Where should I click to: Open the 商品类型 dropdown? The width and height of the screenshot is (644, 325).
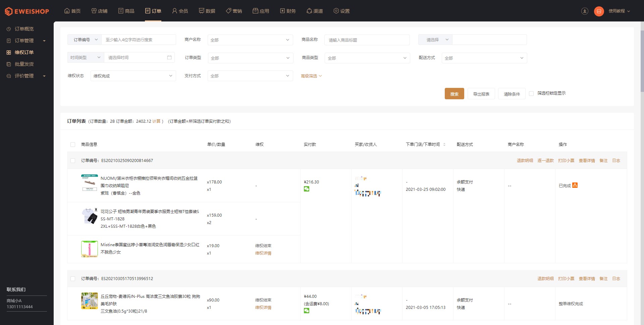pos(367,58)
